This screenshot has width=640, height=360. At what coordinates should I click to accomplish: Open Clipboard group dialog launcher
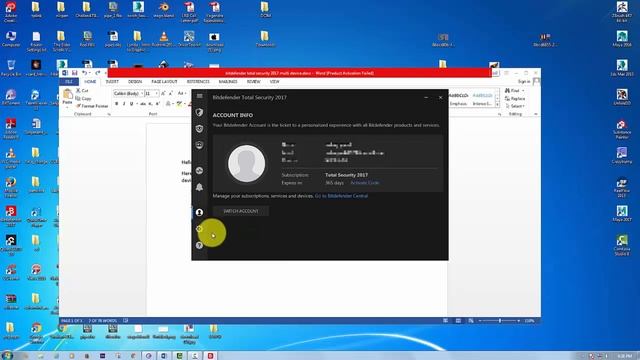click(x=109, y=114)
